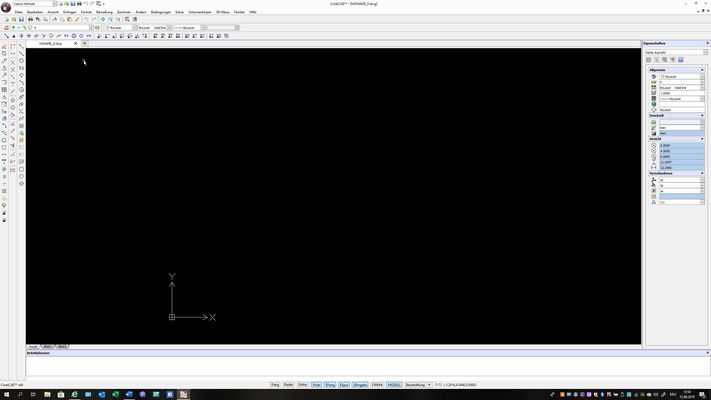The image size is (711, 400).
Task: Open the layer name dropdown in layer toolbar
Action: pos(91,28)
